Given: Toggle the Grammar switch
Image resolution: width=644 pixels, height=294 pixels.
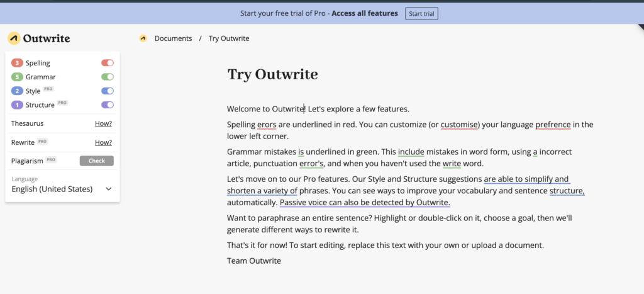Looking at the screenshot, I should (108, 77).
